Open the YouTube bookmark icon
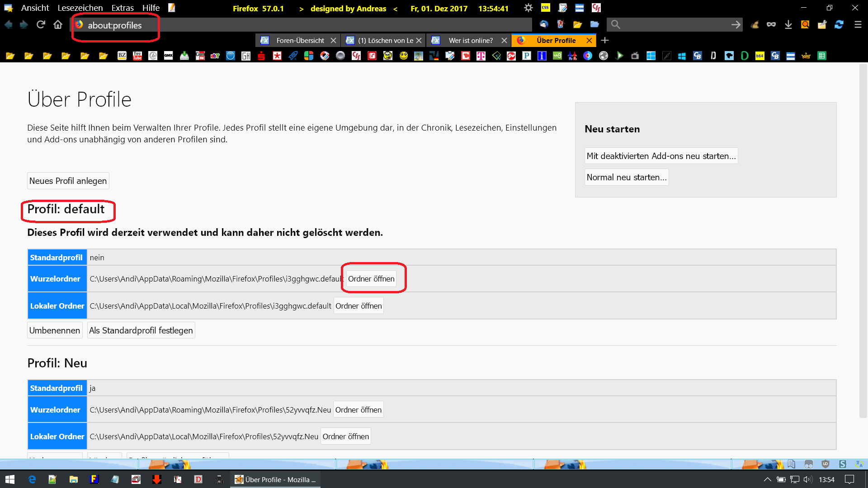 pos(137,56)
